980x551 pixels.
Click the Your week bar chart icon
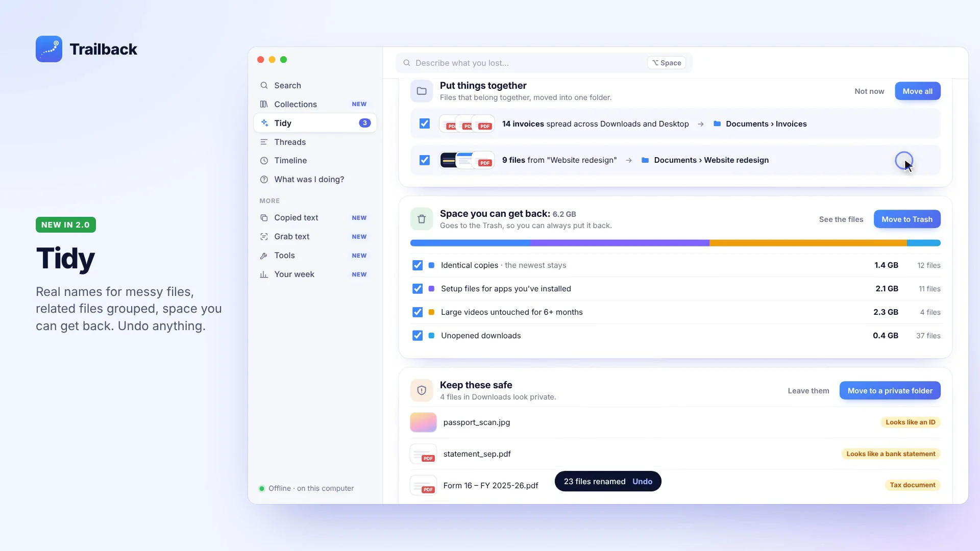pos(264,274)
